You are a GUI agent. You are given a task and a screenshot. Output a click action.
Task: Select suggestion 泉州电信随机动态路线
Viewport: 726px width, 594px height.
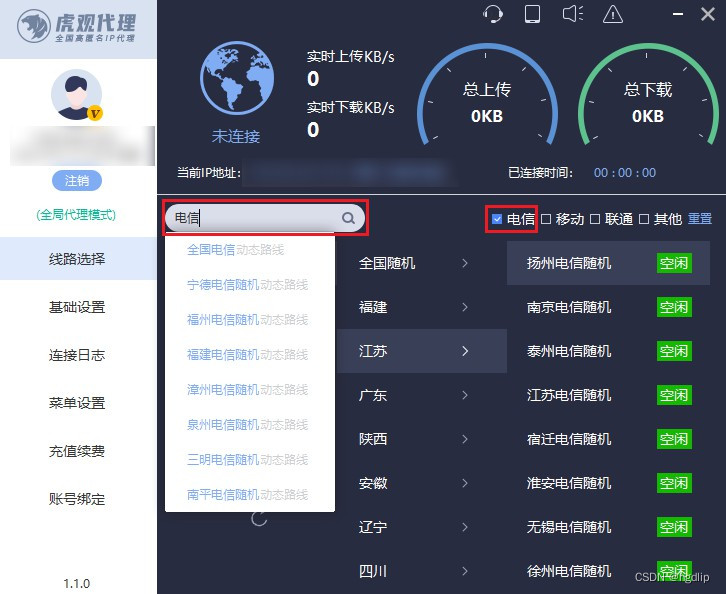pyautogui.click(x=250, y=425)
